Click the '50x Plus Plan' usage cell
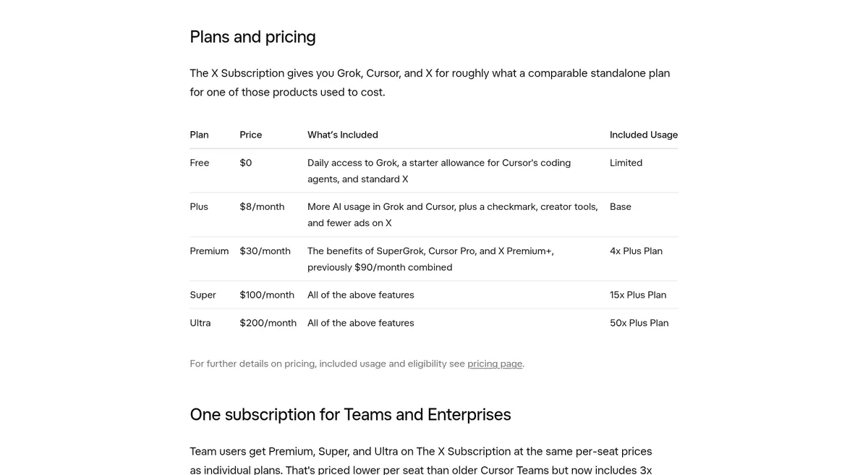 (x=639, y=323)
